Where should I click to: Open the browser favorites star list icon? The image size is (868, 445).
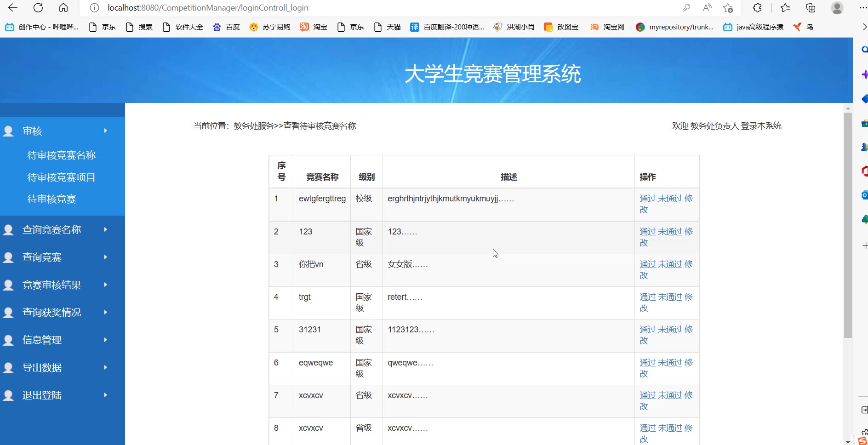[785, 8]
